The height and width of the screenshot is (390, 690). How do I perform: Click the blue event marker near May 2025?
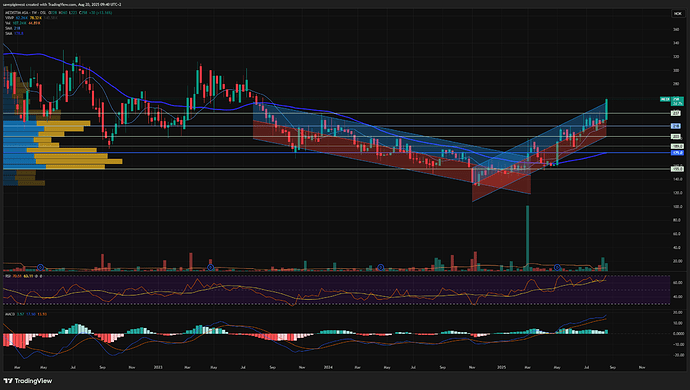point(557,267)
